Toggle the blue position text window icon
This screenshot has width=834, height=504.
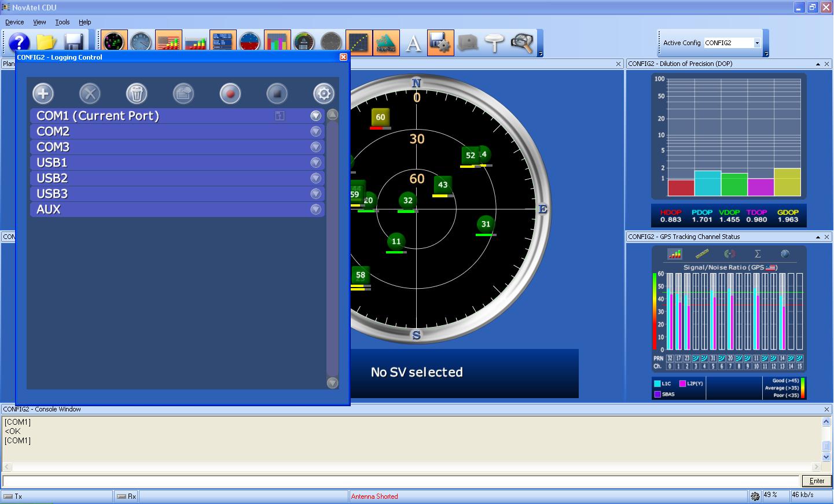coord(223,43)
